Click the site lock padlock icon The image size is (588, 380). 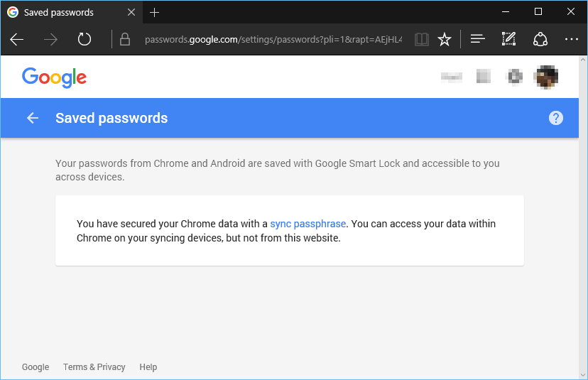[125, 39]
